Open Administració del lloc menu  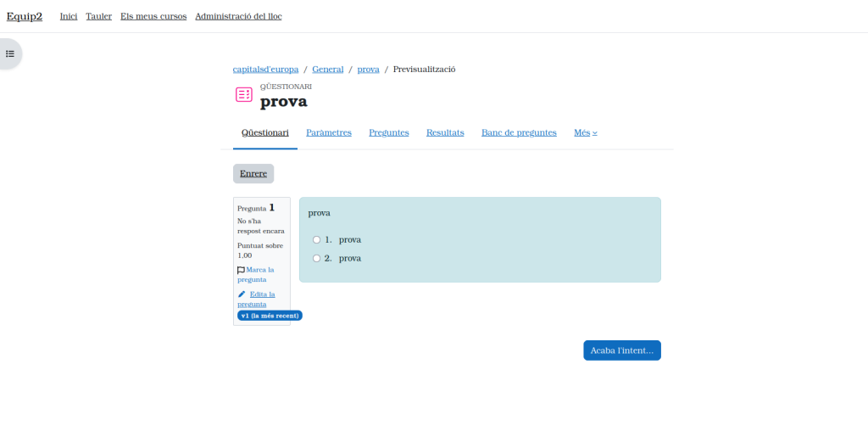click(x=238, y=16)
